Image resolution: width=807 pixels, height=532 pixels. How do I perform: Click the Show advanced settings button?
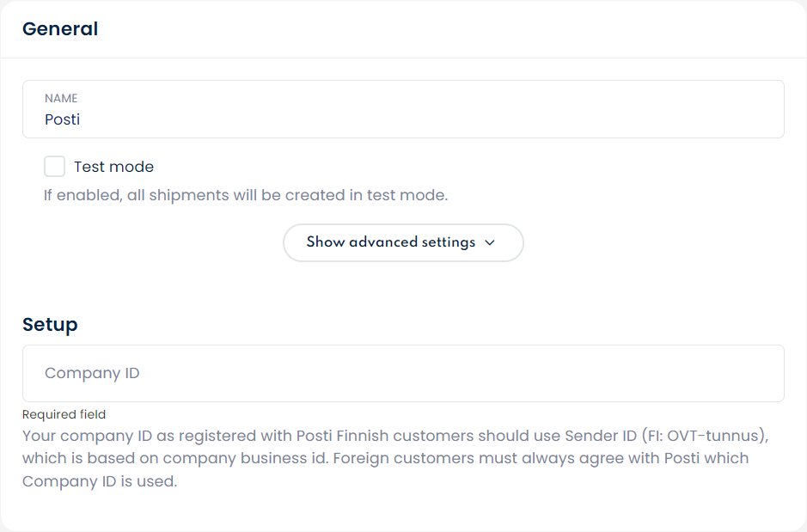pyautogui.click(x=403, y=242)
